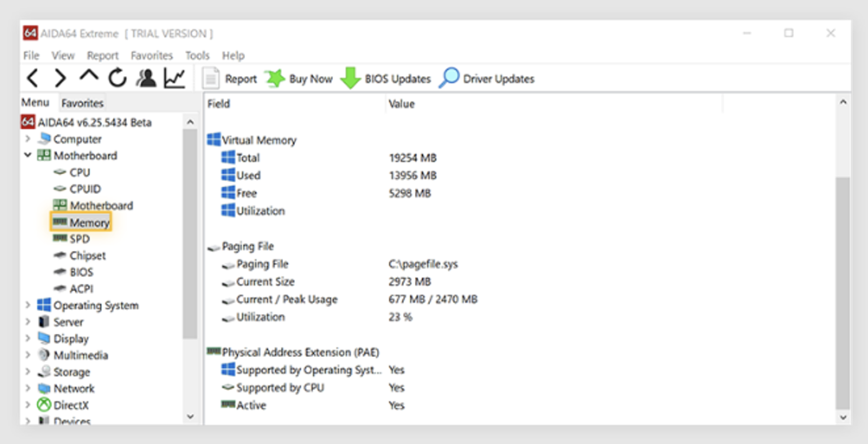Viewport: 868px width, 444px height.
Task: Open the benchmark graph icon
Action: (174, 78)
